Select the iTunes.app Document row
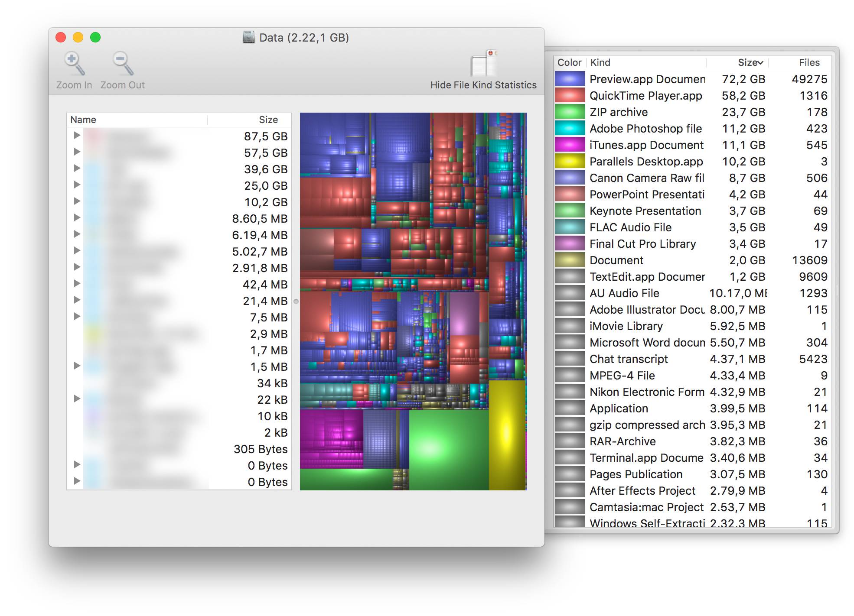 (x=693, y=145)
